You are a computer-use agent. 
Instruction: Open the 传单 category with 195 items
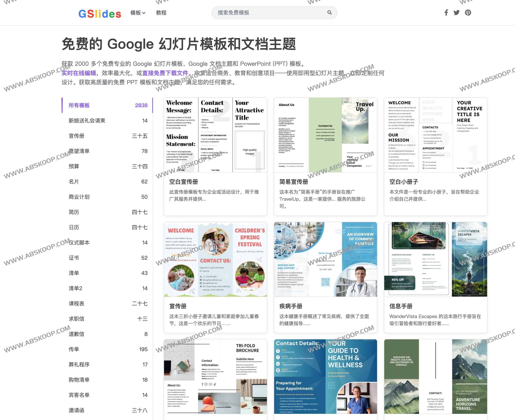coord(74,349)
